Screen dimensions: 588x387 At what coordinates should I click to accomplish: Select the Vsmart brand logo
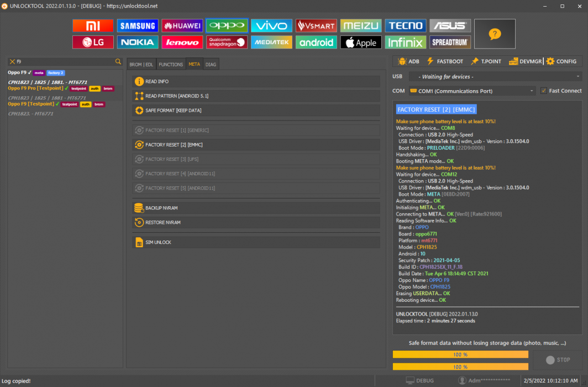point(316,26)
